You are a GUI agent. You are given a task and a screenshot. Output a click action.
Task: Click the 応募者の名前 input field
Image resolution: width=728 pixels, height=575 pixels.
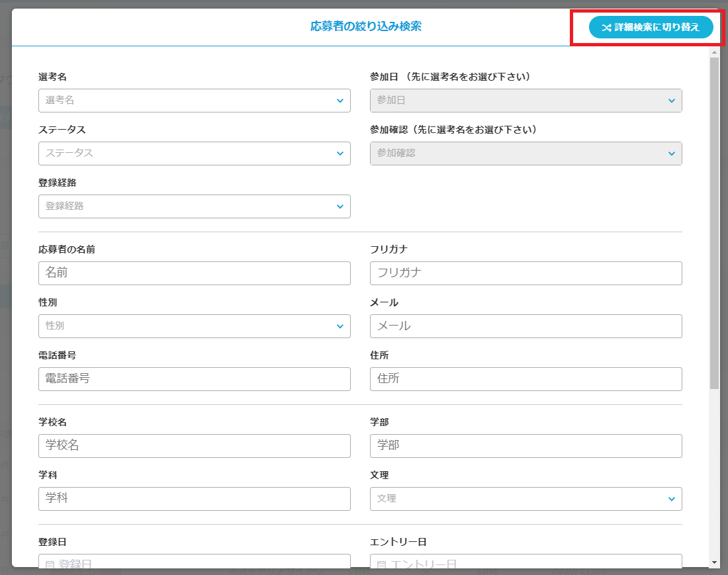click(x=194, y=273)
